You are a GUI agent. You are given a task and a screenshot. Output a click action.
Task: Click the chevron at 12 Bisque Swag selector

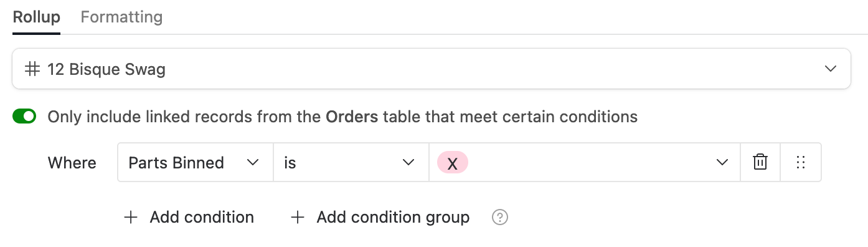pyautogui.click(x=831, y=69)
